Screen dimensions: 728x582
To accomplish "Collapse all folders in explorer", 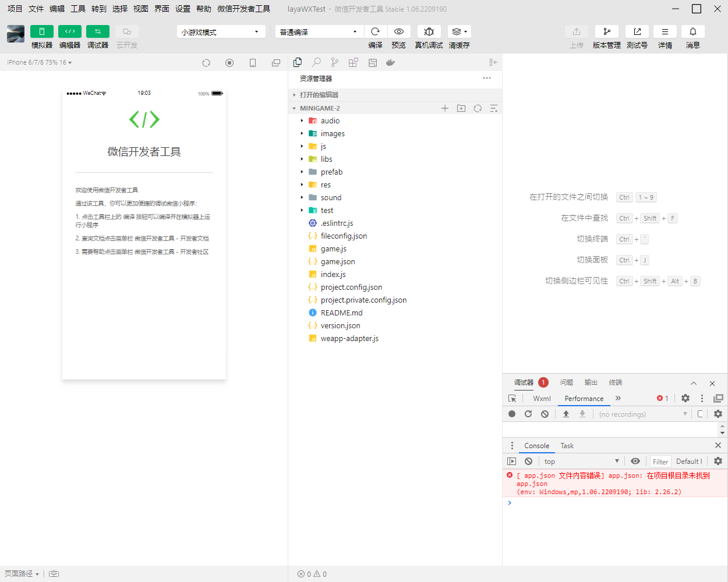I will 494,108.
